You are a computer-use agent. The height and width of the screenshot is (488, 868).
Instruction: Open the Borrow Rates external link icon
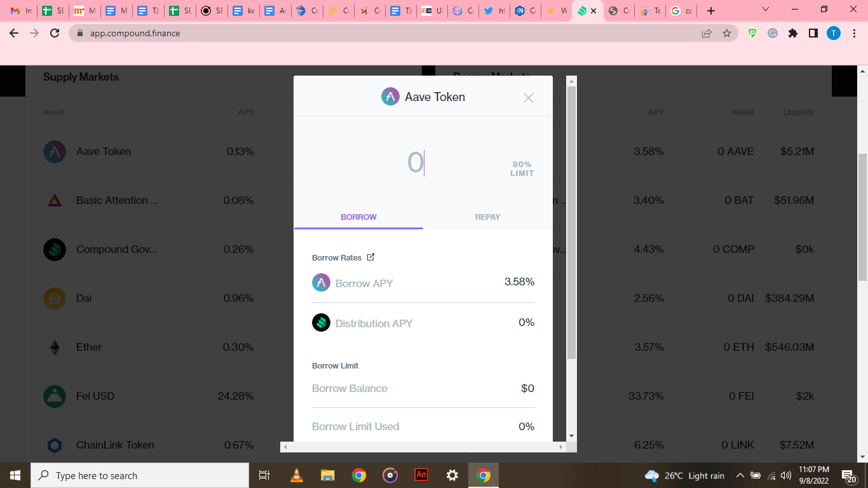(x=371, y=257)
